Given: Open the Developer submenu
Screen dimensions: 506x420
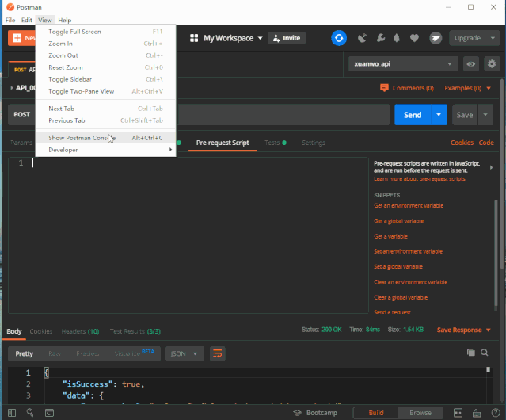Looking at the screenshot, I should click(105, 150).
